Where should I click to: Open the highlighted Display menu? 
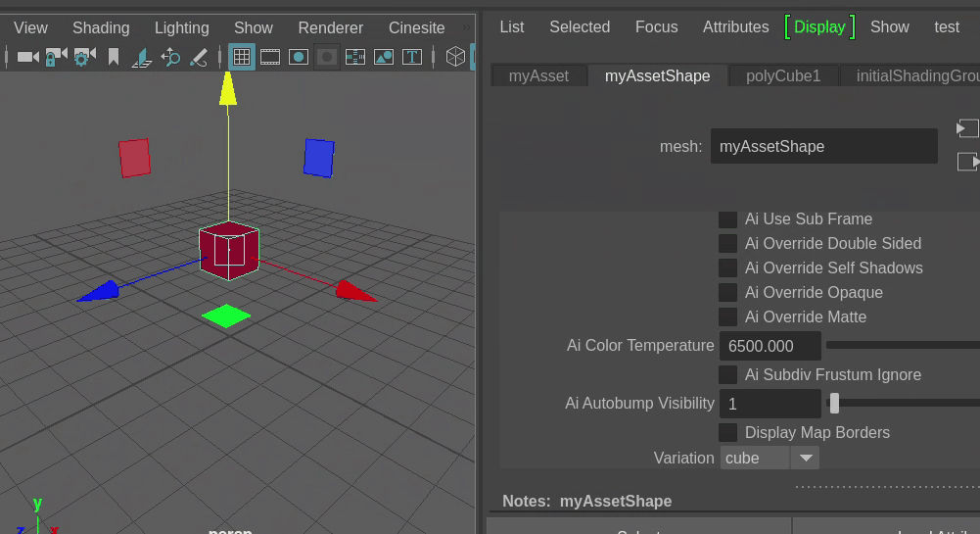pos(819,26)
